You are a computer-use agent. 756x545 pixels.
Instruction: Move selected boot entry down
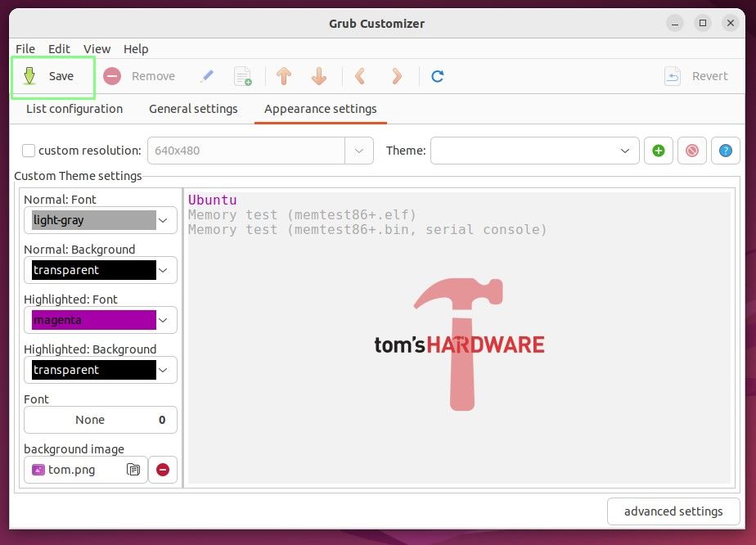(x=319, y=76)
